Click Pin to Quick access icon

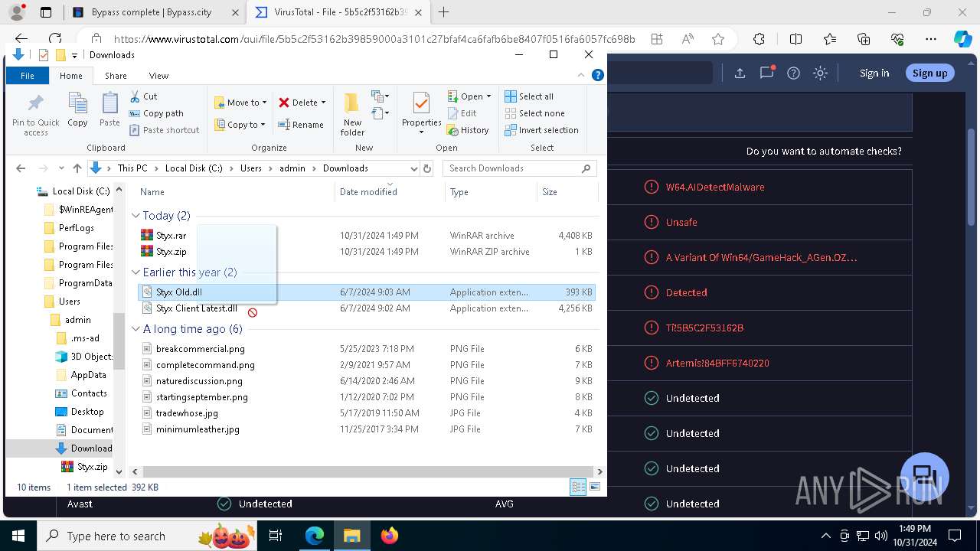[x=35, y=115]
